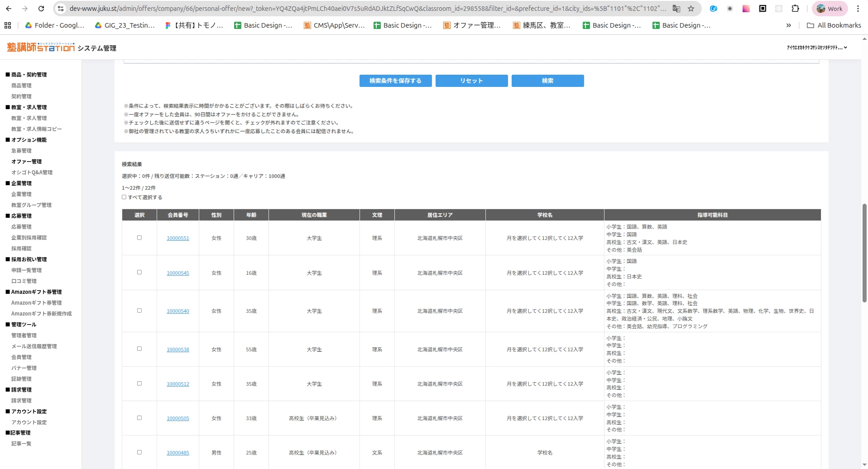Expand the hidden bookmarks overflow chevron
This screenshot has height=469, width=868.
coord(788,25)
